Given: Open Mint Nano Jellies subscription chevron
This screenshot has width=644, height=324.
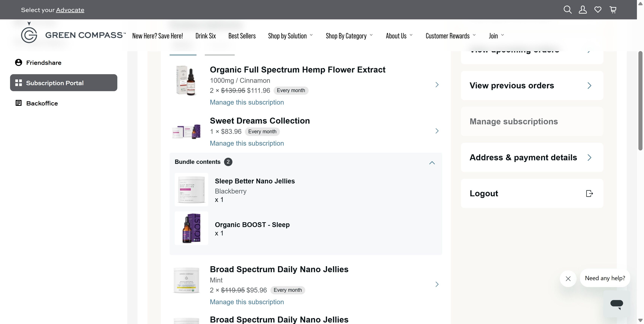Looking at the screenshot, I should pos(437,284).
